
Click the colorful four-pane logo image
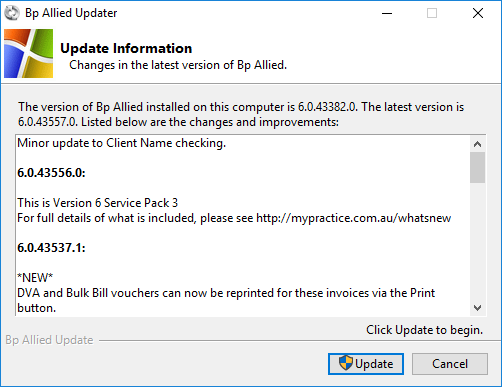(x=28, y=53)
